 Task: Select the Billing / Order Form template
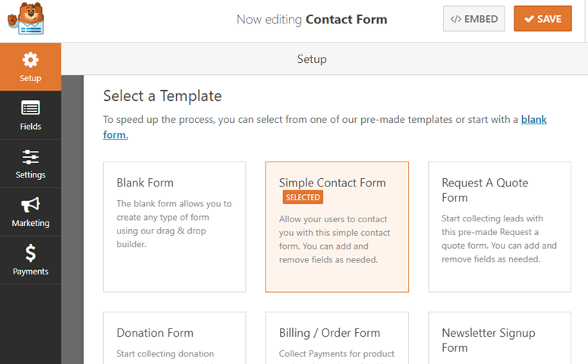point(337,338)
